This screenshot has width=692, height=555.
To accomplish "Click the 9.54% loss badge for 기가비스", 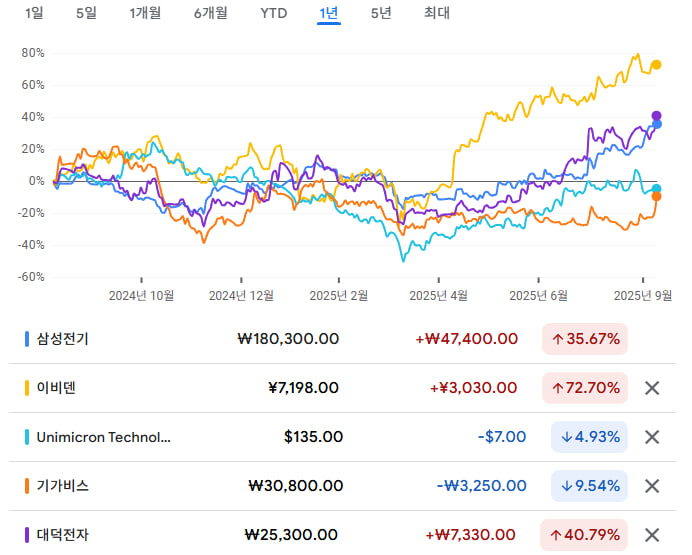I will 589,486.
